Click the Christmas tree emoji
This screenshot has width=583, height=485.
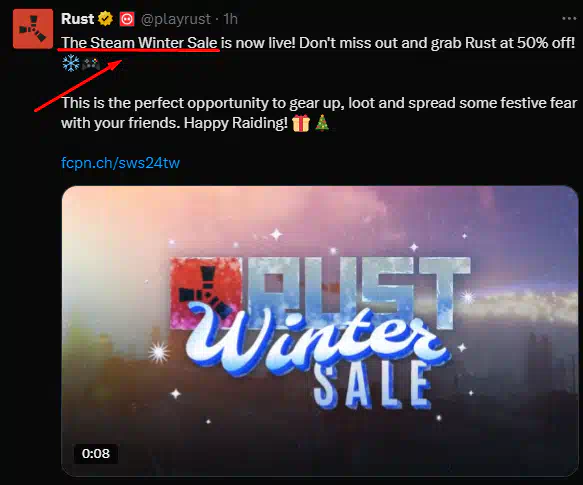322,123
